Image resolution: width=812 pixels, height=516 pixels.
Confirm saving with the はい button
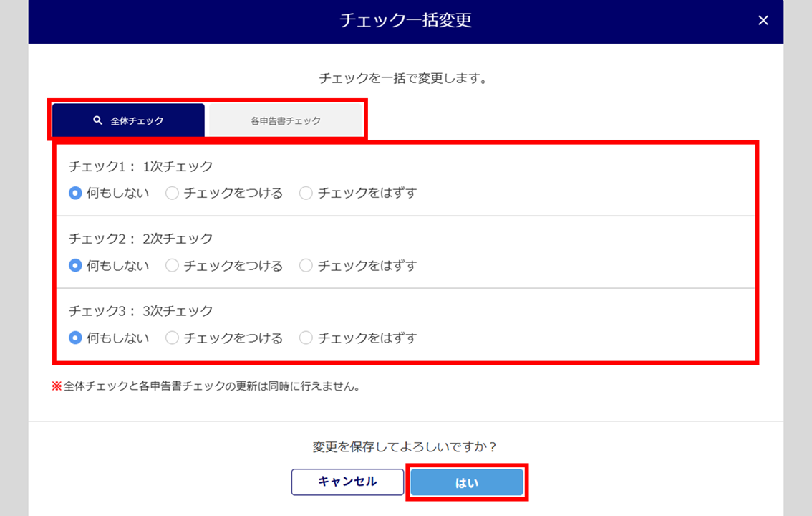(x=467, y=482)
